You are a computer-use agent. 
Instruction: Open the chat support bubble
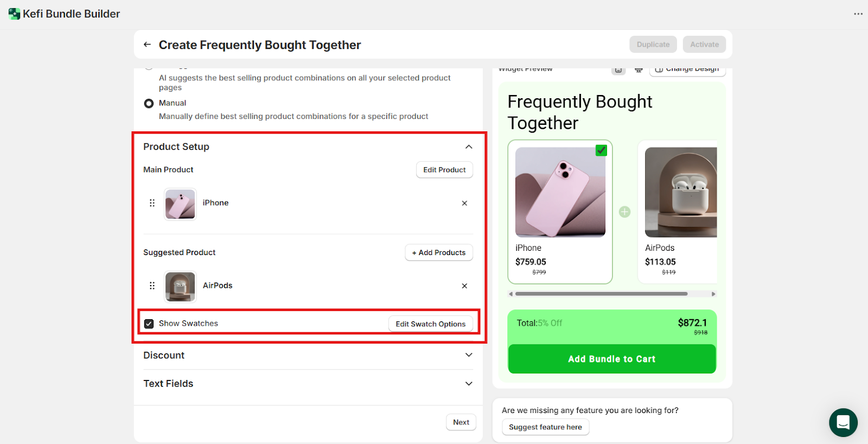pos(843,422)
